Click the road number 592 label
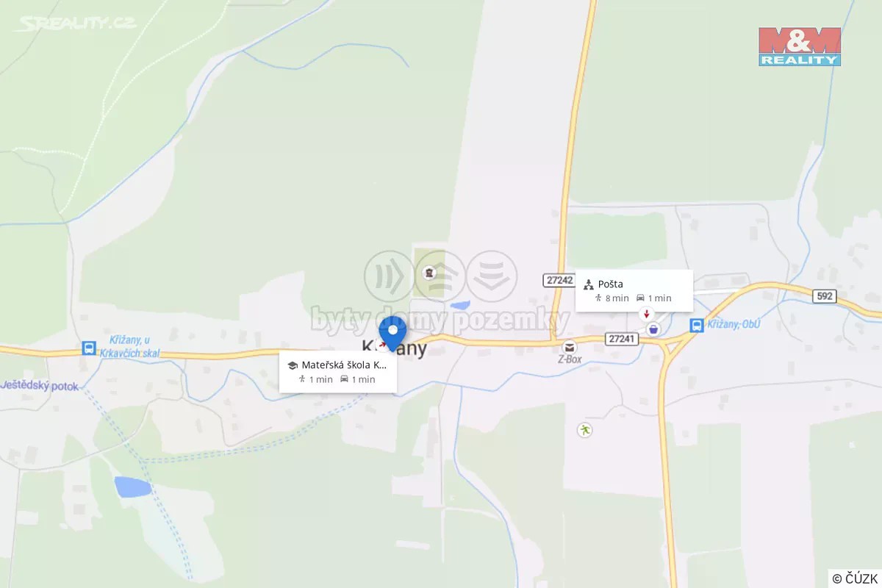The width and height of the screenshot is (882, 588). [824, 296]
